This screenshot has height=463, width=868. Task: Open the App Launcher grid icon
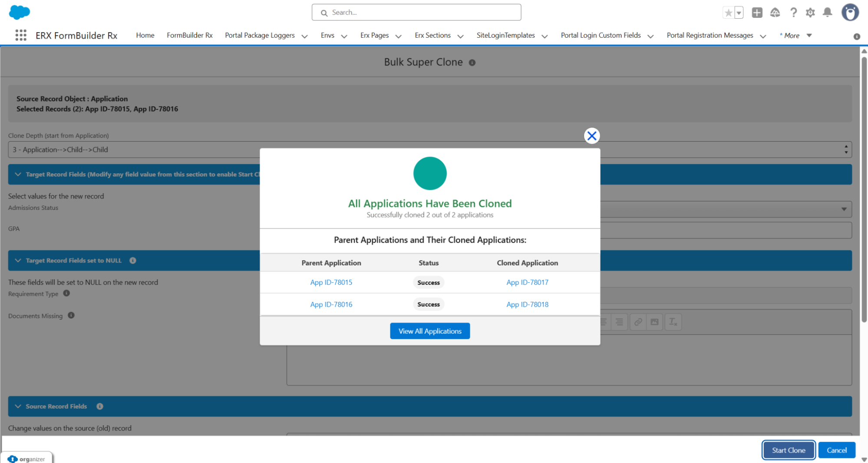[x=20, y=35]
